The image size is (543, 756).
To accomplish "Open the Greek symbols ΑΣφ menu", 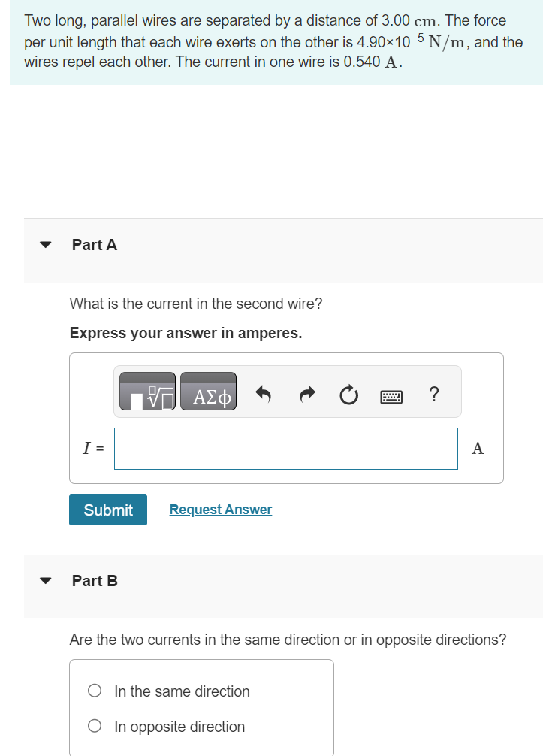I will 209,392.
